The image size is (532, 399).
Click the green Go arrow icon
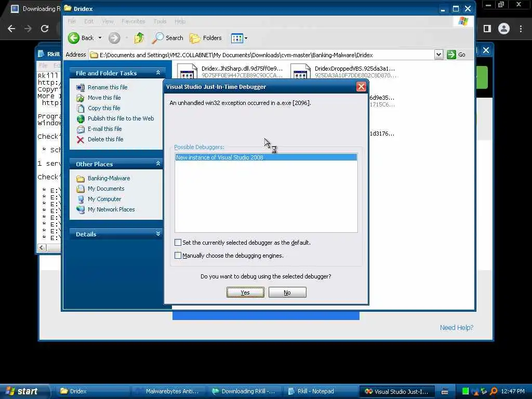pyautogui.click(x=451, y=55)
